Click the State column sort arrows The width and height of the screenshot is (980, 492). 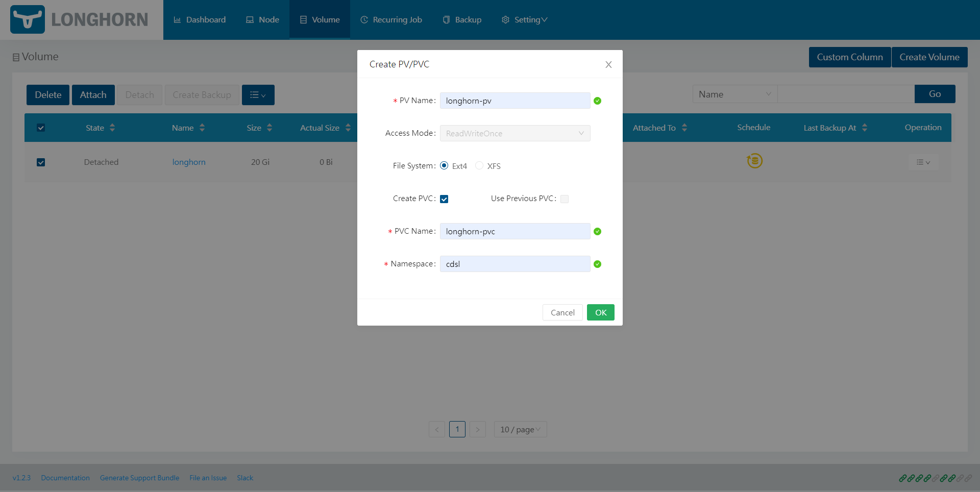(x=112, y=128)
